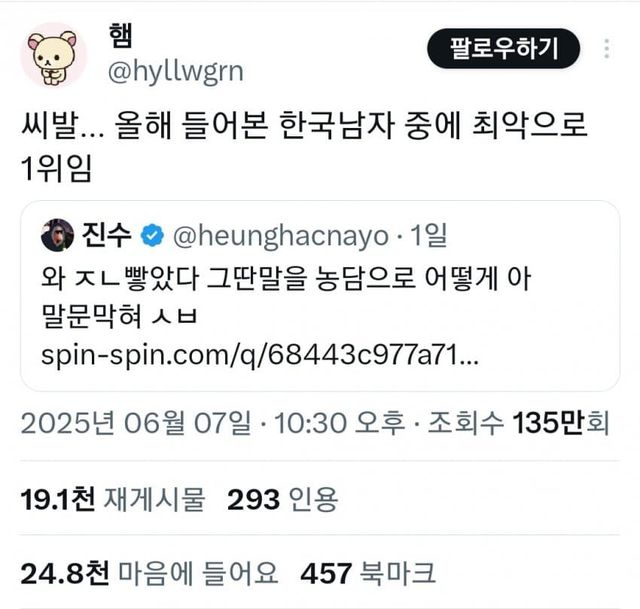Screen dimensions: 640x609
Task: Click the 10:30 오후 time text
Action: coord(340,423)
